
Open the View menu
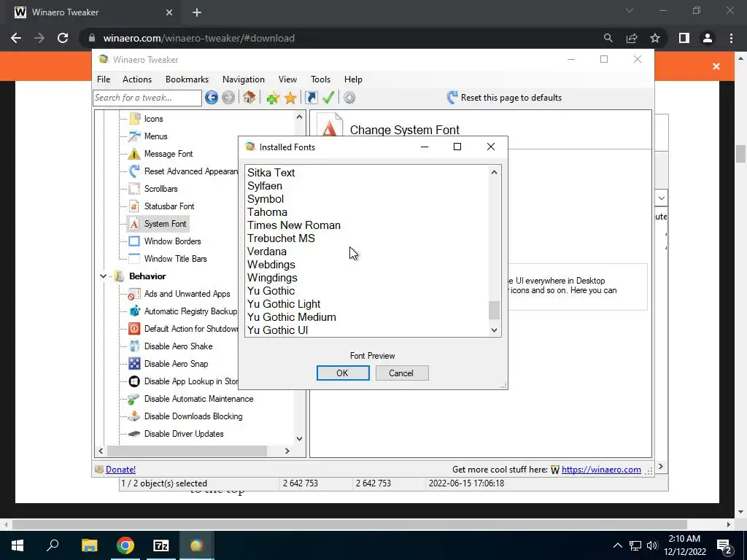pos(287,79)
